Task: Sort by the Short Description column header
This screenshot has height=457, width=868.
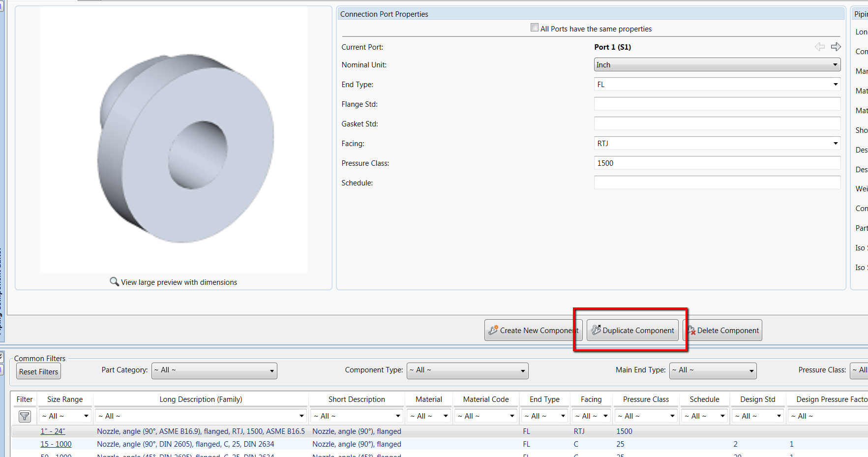Action: [x=357, y=399]
